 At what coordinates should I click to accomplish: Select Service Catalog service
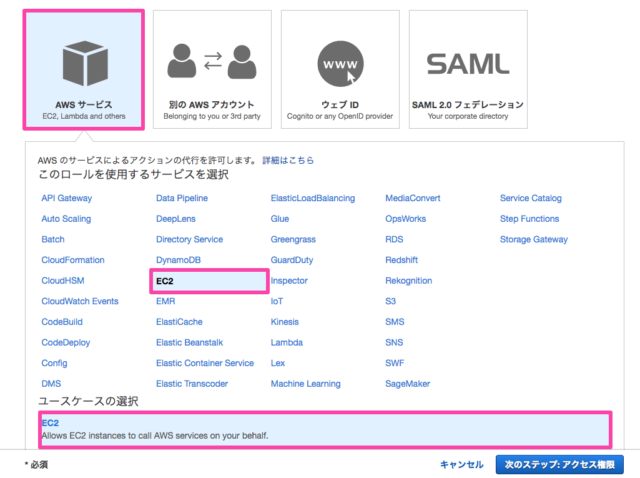point(531,198)
